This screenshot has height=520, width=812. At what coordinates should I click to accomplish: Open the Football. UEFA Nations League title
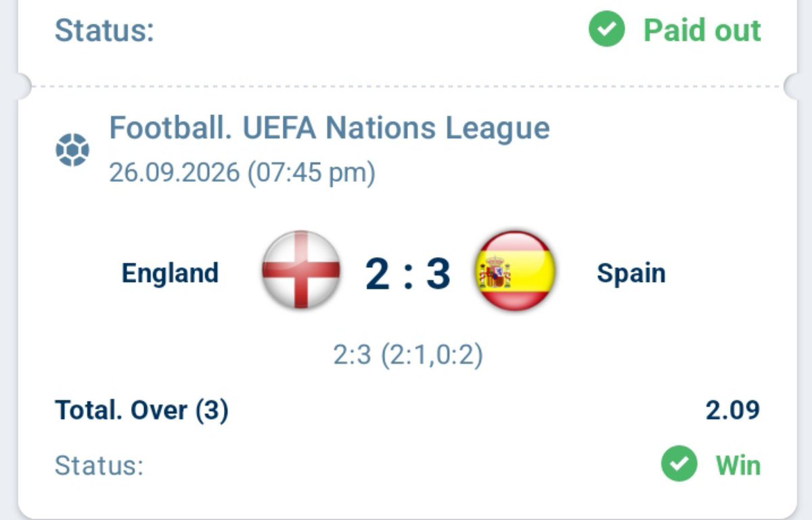(x=330, y=128)
